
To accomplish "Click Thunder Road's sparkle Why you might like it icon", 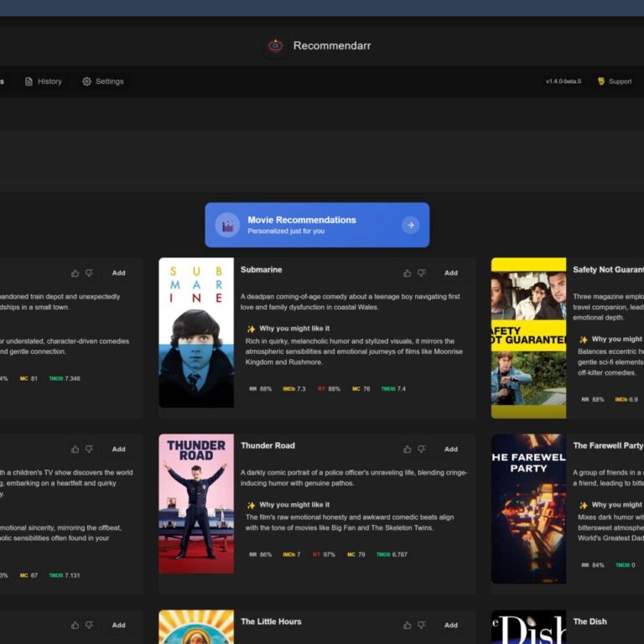I will 251,505.
